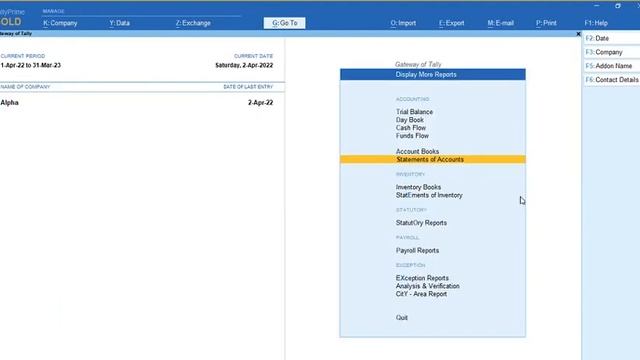Minimize the TallyPrime window
The height and width of the screenshot is (360, 640).
click(x=596, y=6)
